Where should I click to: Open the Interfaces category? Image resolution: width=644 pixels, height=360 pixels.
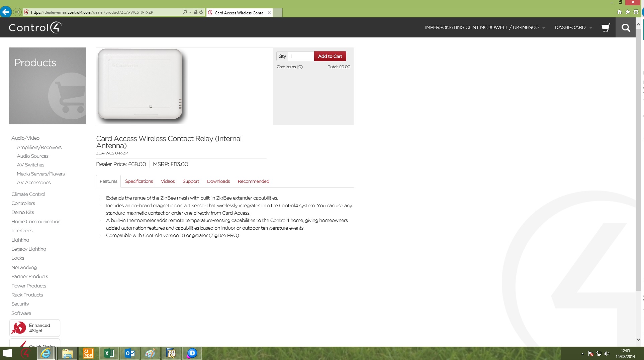22,231
